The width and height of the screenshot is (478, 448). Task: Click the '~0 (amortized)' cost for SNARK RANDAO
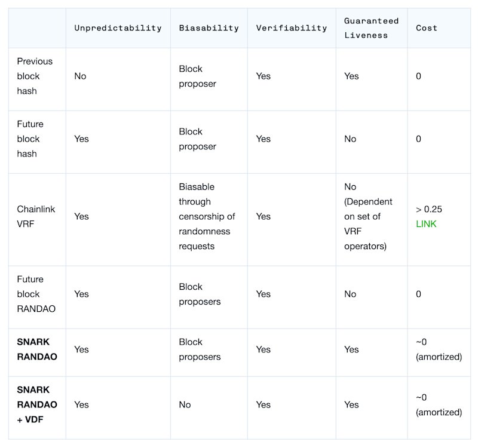pyautogui.click(x=439, y=349)
